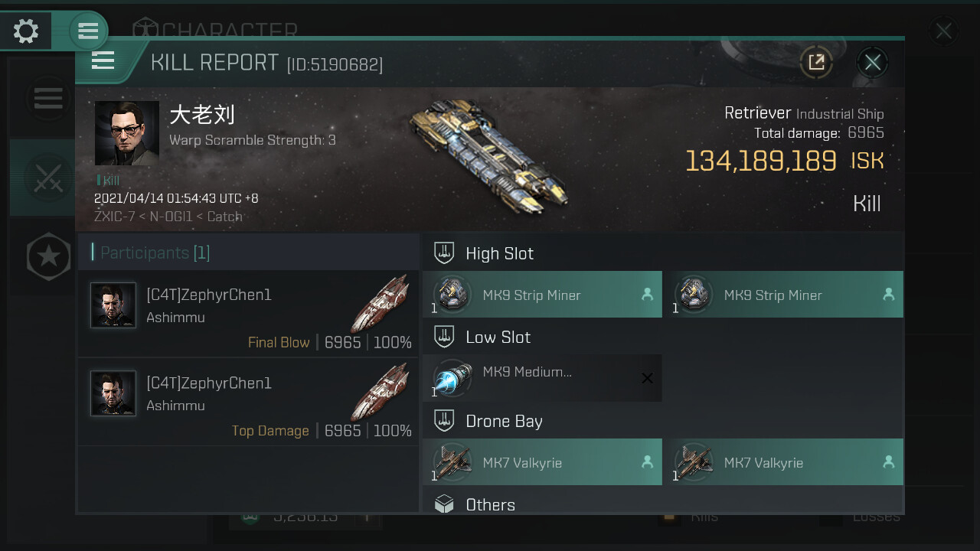Open the round hamburger menu button

[88, 31]
